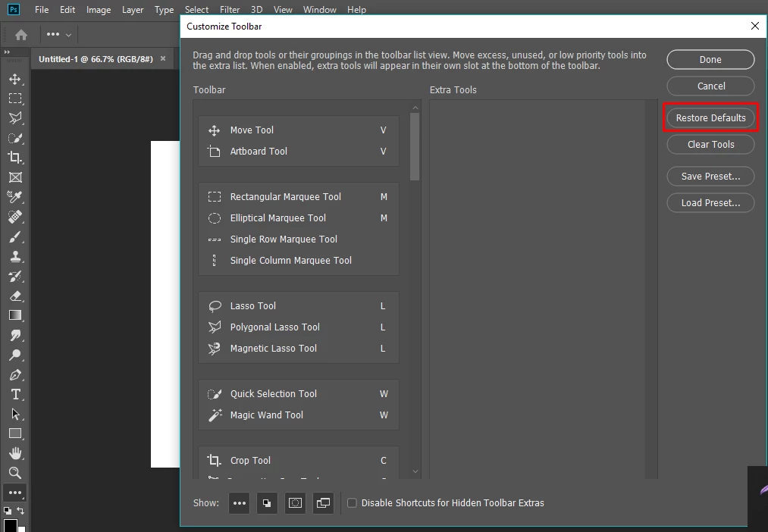The height and width of the screenshot is (532, 768).
Task: Select the Gradient tool in left toolbar
Action: 15,316
